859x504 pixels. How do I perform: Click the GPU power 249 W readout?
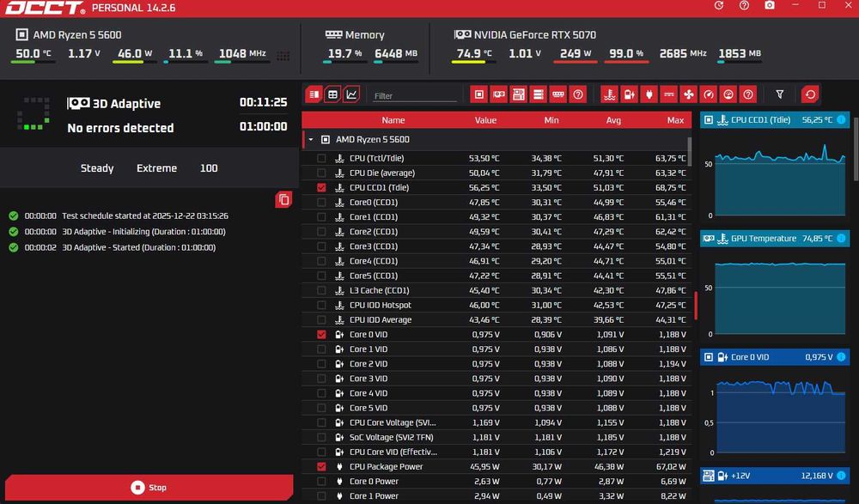coord(576,54)
